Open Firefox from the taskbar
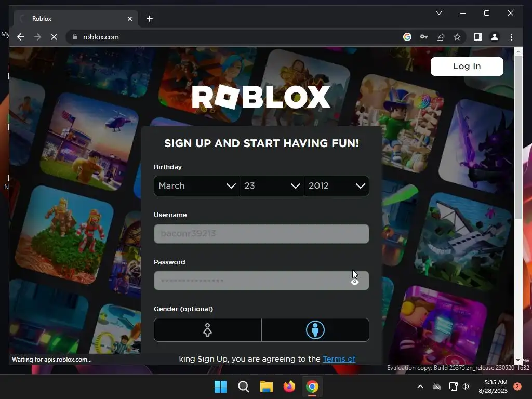This screenshot has width=532, height=399. pos(289,387)
